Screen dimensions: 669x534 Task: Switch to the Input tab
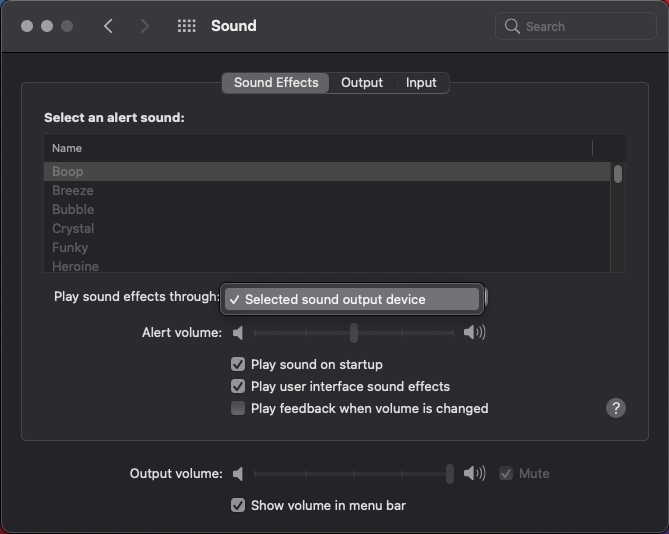click(421, 83)
